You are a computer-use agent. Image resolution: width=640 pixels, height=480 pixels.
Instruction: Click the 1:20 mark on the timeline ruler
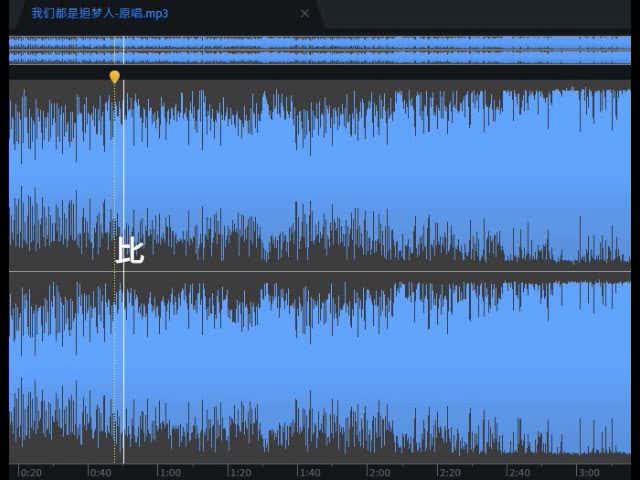click(241, 473)
